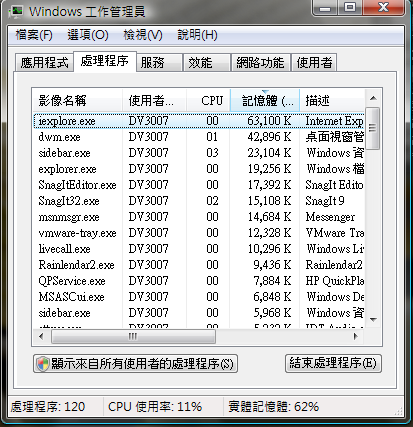
Task: Maximize the Task Manager window
Action: coord(350,7)
